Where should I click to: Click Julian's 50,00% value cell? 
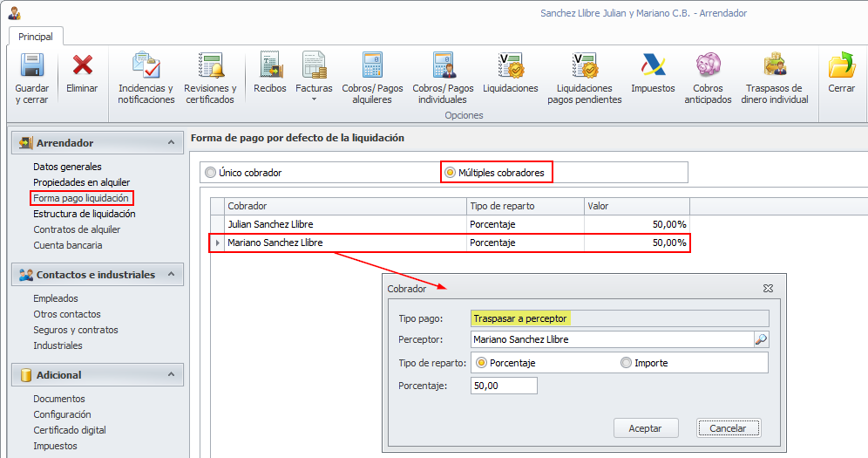pyautogui.click(x=636, y=224)
